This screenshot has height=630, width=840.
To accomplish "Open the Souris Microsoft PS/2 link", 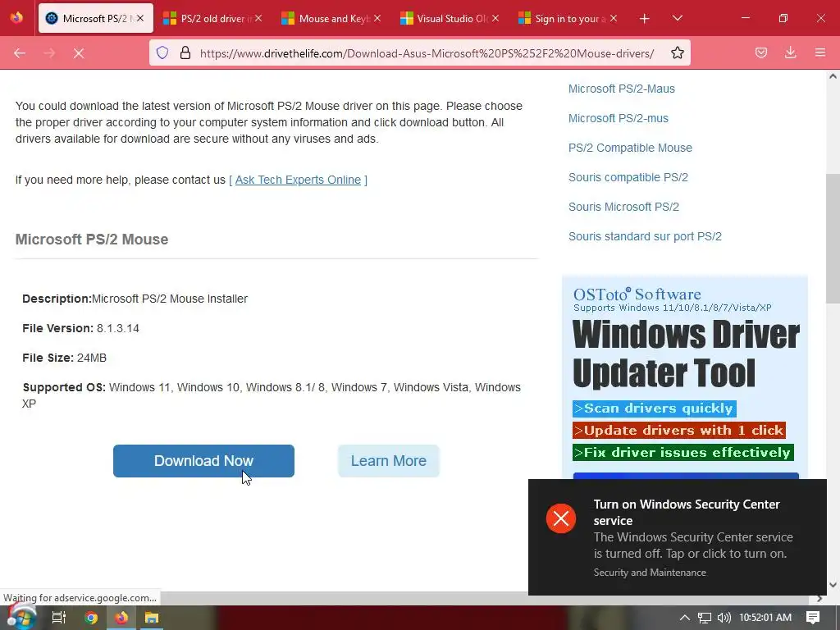I will 623,207.
